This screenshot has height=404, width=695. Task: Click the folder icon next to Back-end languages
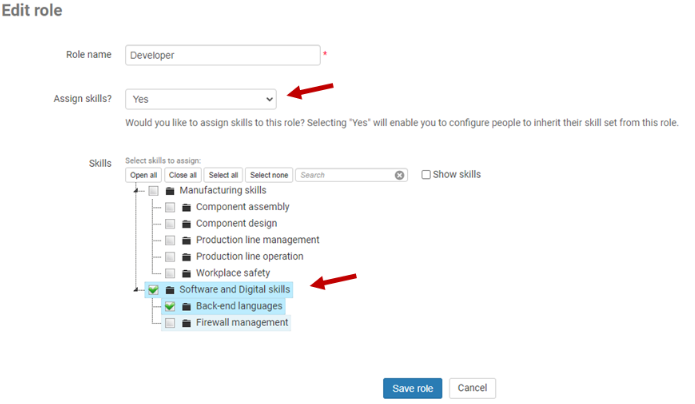pyautogui.click(x=186, y=306)
